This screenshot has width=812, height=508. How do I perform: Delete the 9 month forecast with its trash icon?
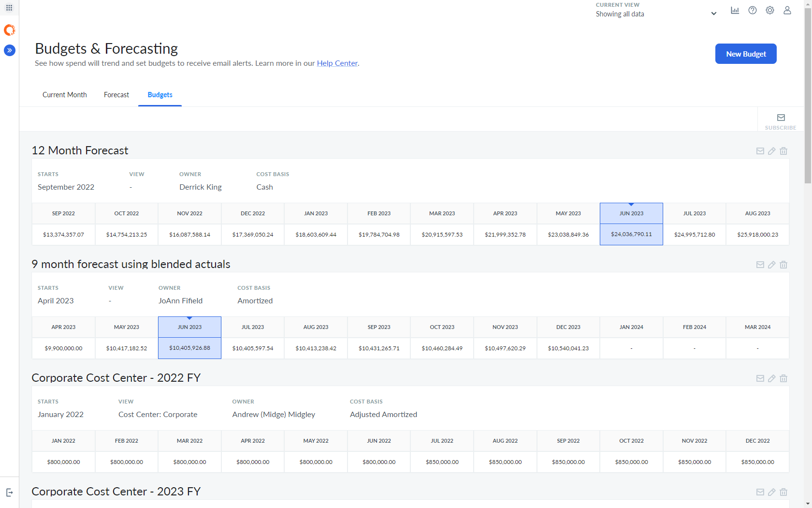click(x=783, y=265)
